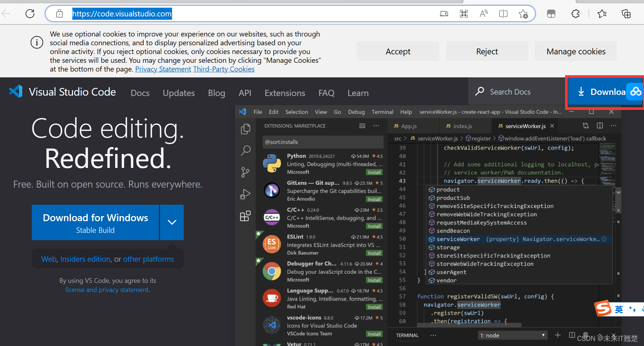Image resolution: width=644 pixels, height=346 pixels.
Task: Open Extensions blocks icon in activity bar
Action: pos(245,216)
